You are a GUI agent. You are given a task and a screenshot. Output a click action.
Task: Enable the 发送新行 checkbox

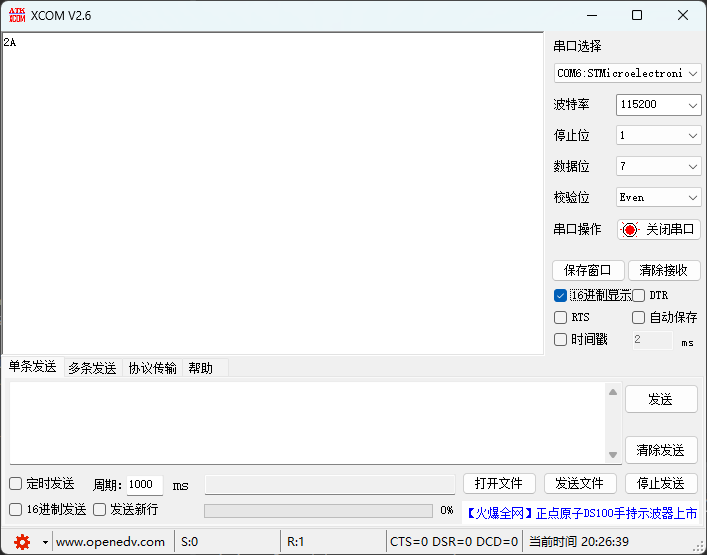(x=99, y=509)
